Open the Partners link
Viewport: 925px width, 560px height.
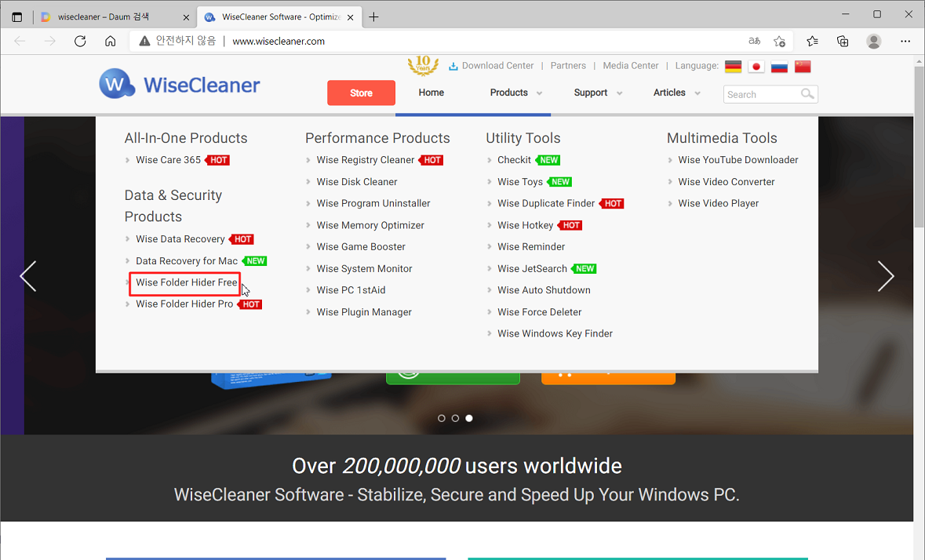click(x=568, y=65)
